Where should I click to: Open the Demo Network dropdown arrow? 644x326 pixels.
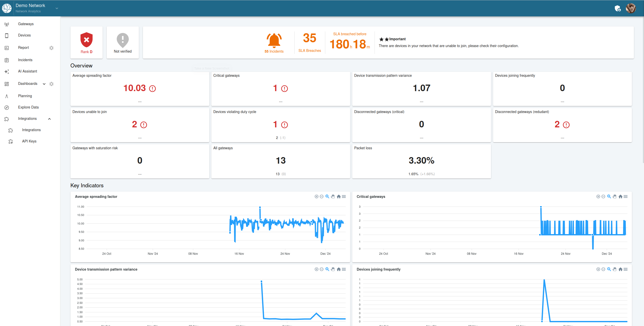click(x=57, y=8)
